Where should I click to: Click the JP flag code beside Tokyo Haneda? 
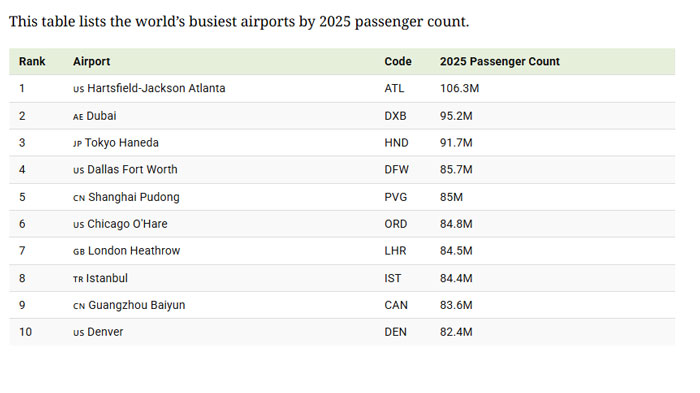78,143
